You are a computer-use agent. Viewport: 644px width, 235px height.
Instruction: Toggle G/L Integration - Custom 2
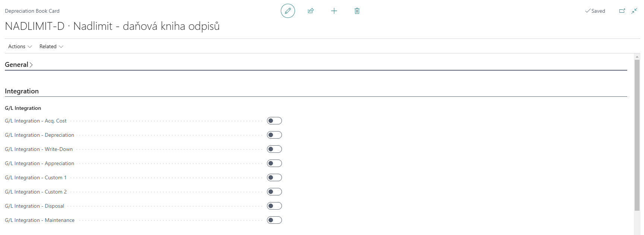click(274, 192)
